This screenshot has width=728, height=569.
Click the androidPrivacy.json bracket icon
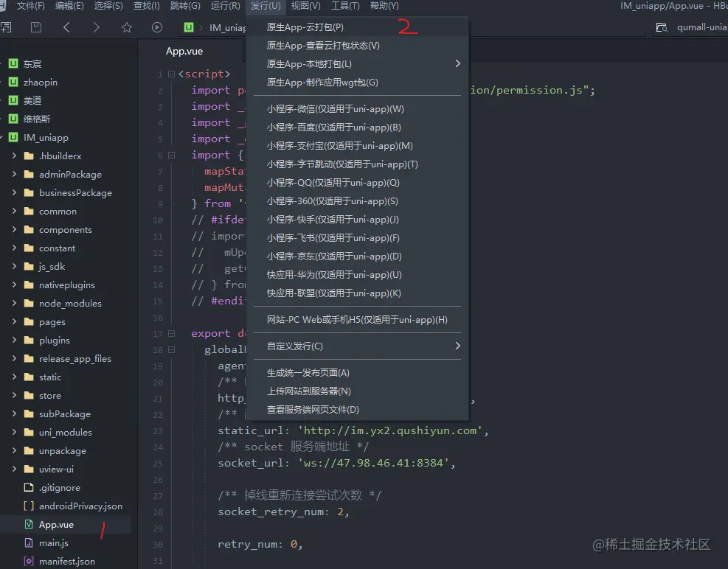(29, 506)
